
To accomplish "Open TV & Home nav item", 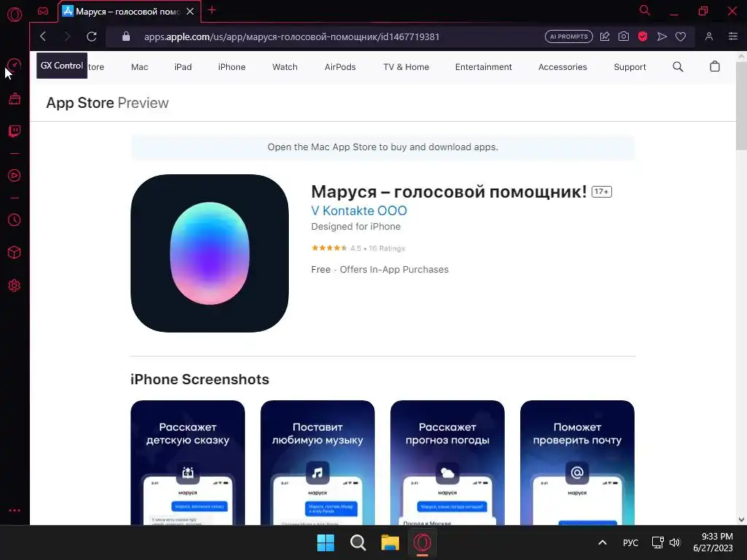I will click(x=406, y=67).
